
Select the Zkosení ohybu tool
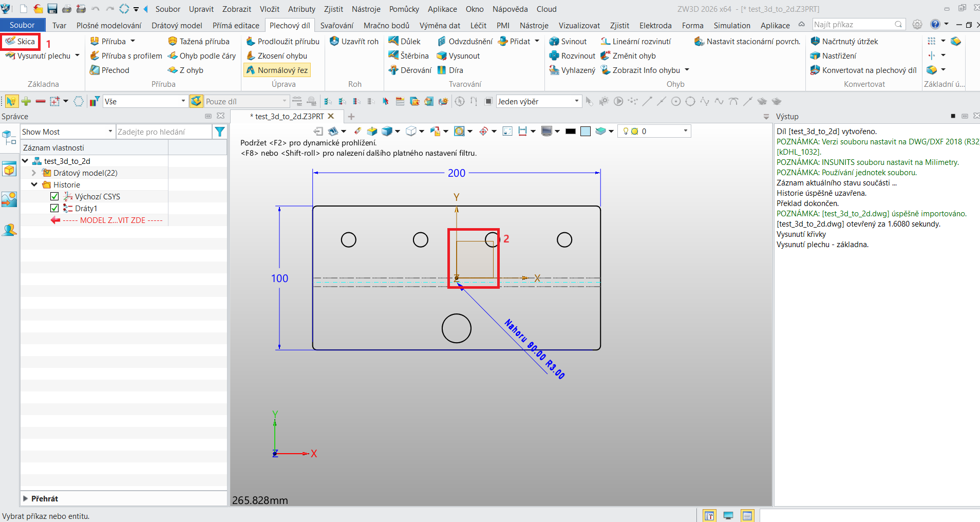[x=276, y=55]
